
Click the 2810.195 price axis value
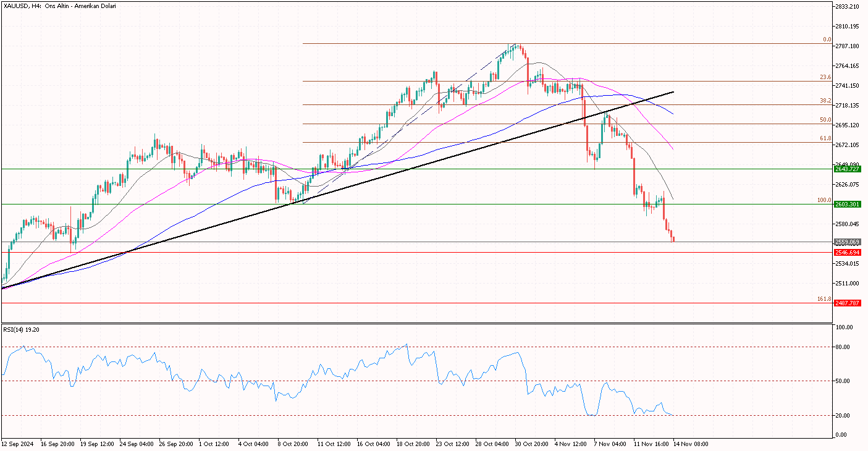(x=848, y=27)
